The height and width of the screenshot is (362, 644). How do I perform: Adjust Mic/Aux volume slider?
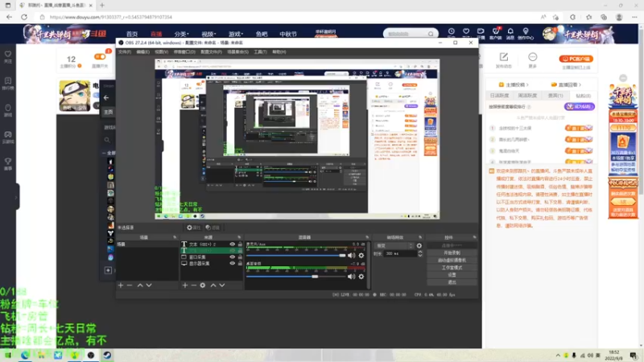coord(296,255)
